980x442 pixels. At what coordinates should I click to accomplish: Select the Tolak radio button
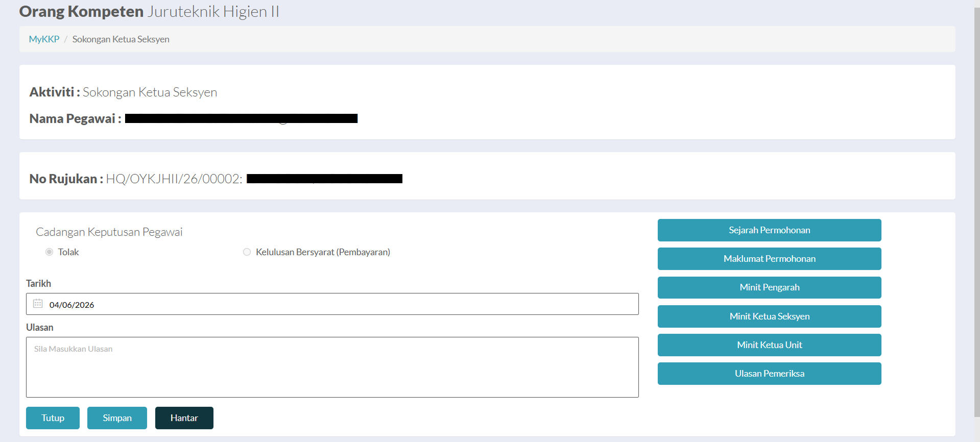point(49,252)
